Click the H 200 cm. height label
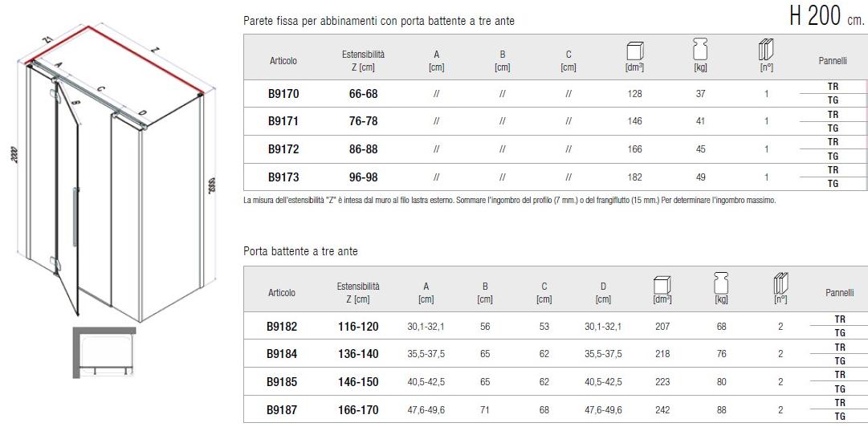Viewport: 868px width, 427px height. coord(825,18)
